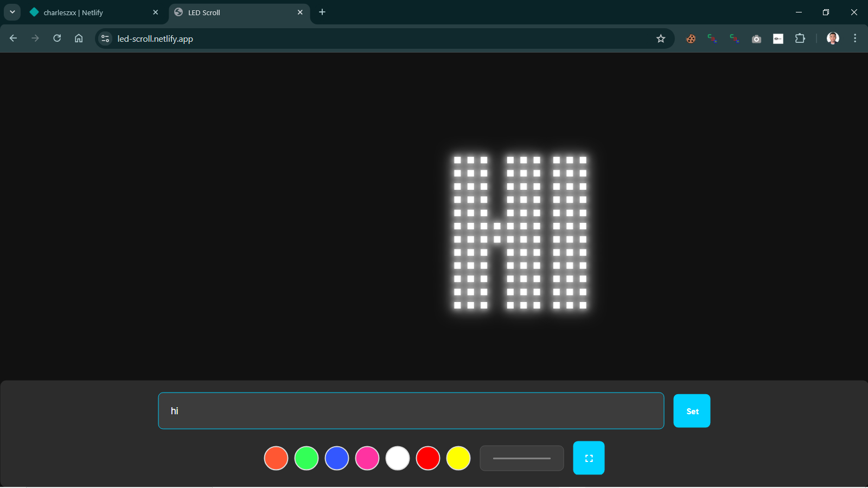
Task: Minimize the browser window
Action: tap(799, 12)
